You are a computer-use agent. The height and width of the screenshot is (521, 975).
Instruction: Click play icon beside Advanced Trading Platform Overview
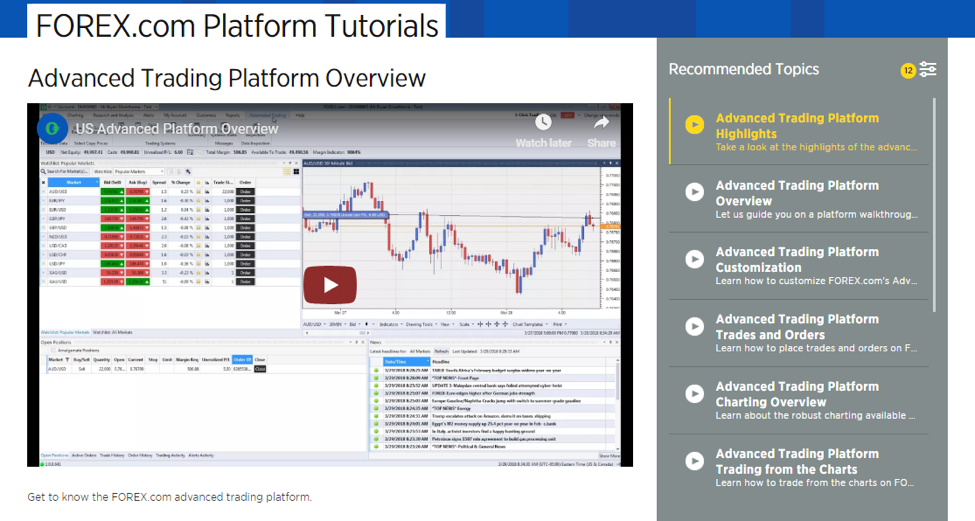[x=695, y=191]
